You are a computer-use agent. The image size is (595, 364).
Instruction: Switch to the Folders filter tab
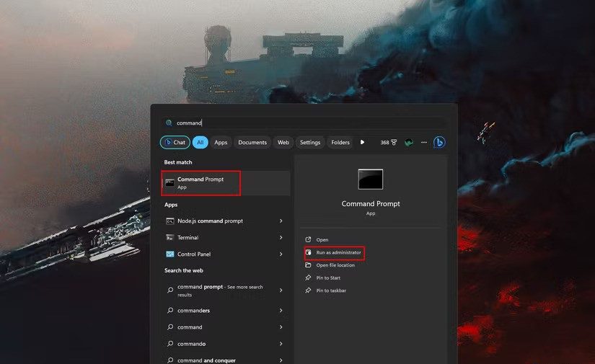click(x=340, y=143)
